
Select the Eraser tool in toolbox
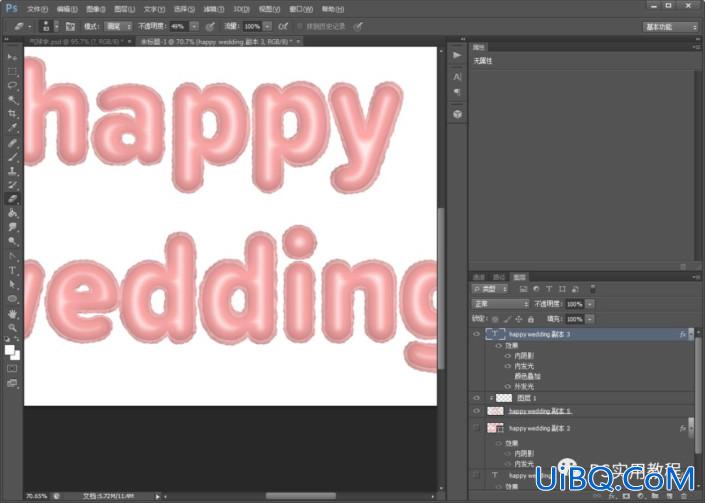click(12, 199)
